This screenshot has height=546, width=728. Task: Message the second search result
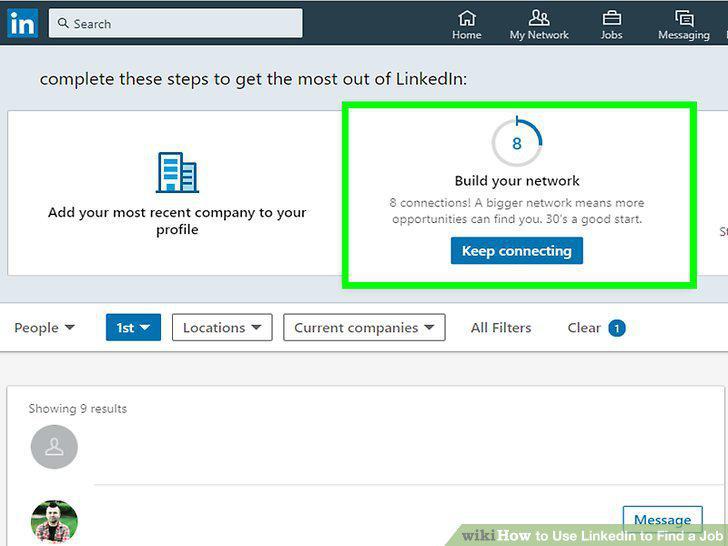point(663,520)
